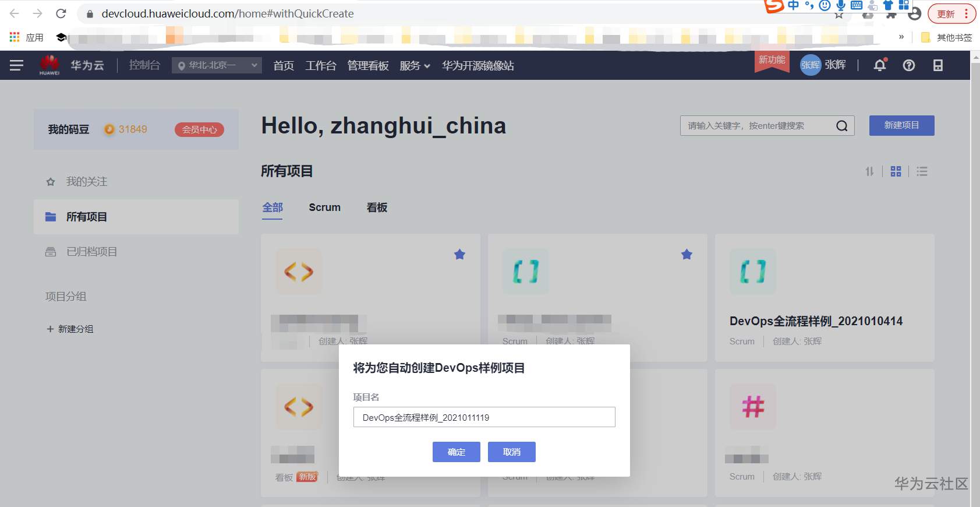Click the 31849 码豆 balance
Screen dimensions: 980x507
[x=133, y=129]
